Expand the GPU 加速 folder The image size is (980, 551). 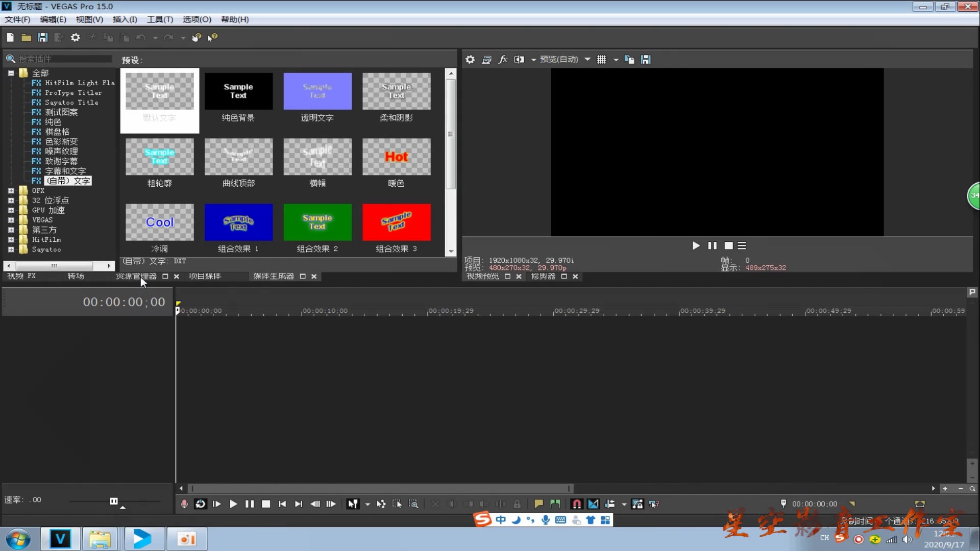(x=11, y=210)
